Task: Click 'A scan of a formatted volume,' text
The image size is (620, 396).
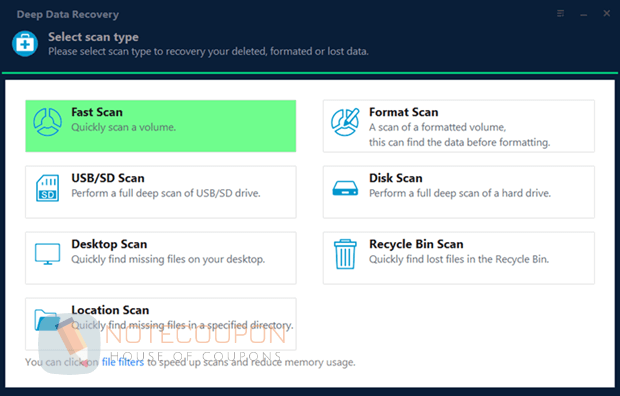Action: (437, 127)
